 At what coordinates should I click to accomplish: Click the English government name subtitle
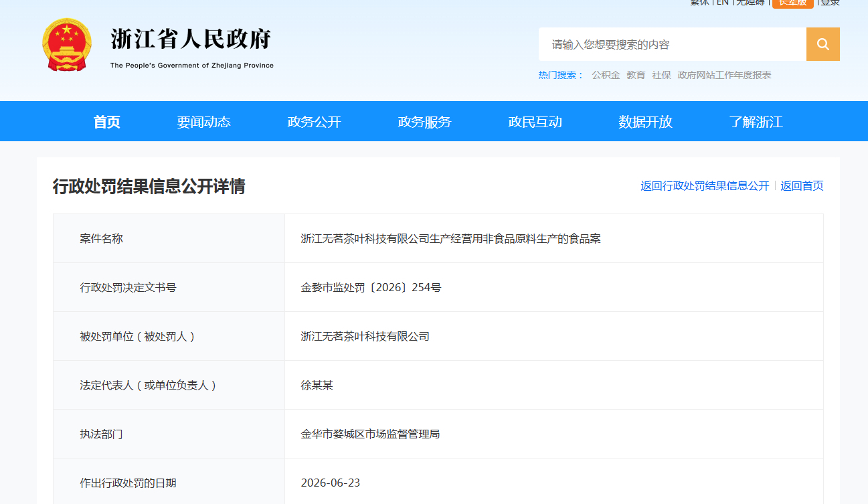(x=192, y=66)
